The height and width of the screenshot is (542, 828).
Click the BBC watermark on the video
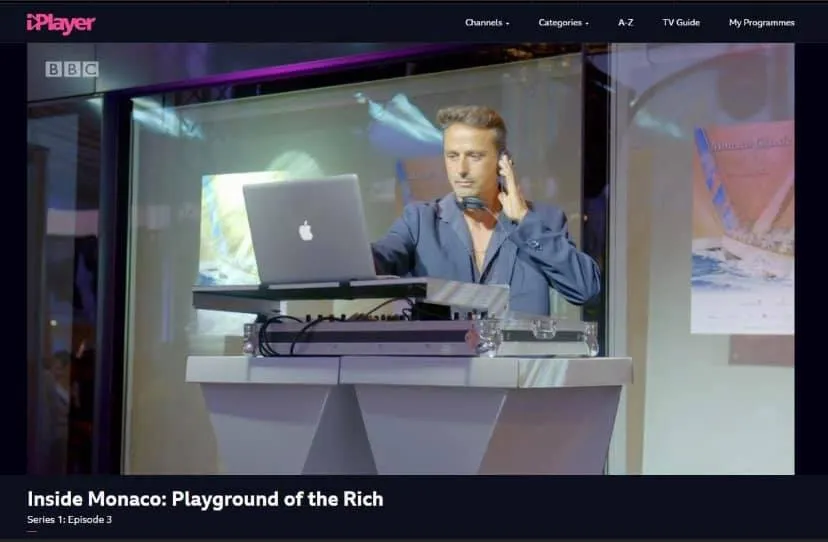[x=72, y=69]
